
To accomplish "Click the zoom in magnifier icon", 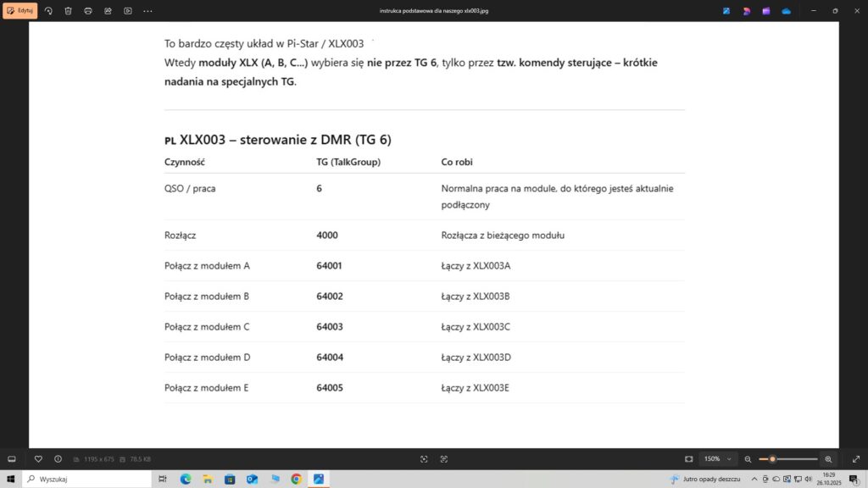I will 828,458.
